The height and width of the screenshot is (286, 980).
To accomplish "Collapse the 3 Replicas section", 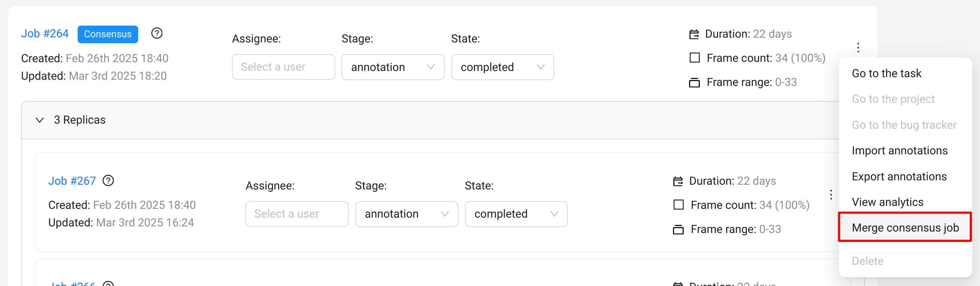I will (40, 120).
